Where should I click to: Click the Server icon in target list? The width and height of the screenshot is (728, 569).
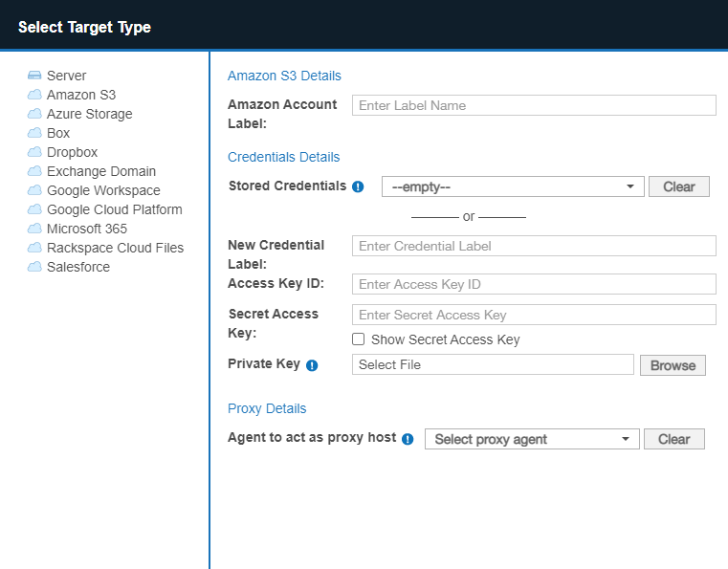(x=34, y=76)
